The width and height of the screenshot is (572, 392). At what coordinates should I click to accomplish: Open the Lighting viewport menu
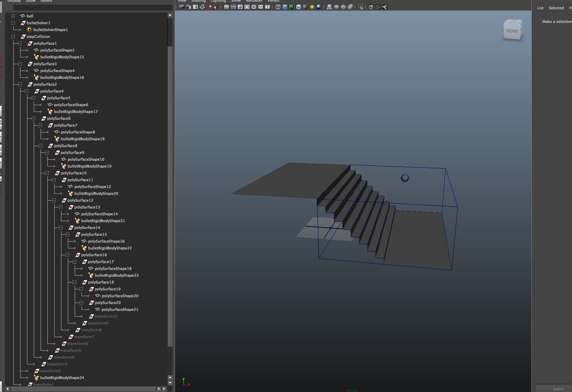(x=218, y=1)
